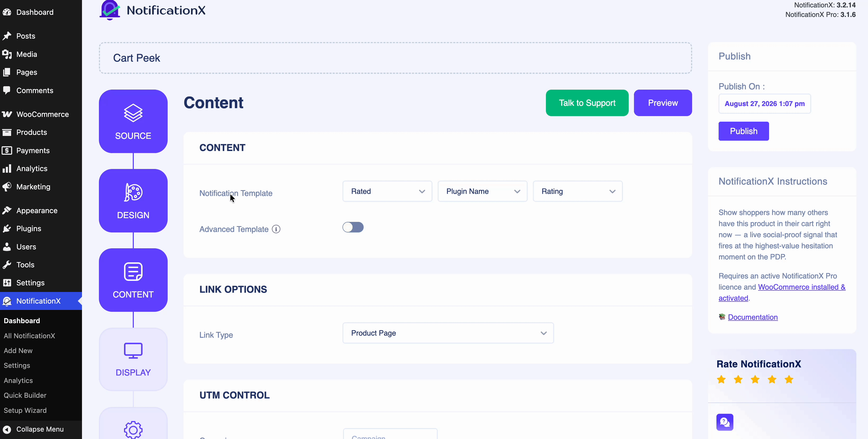Open the support chat bubble icon
Viewport: 868px width, 439px height.
pos(725,422)
